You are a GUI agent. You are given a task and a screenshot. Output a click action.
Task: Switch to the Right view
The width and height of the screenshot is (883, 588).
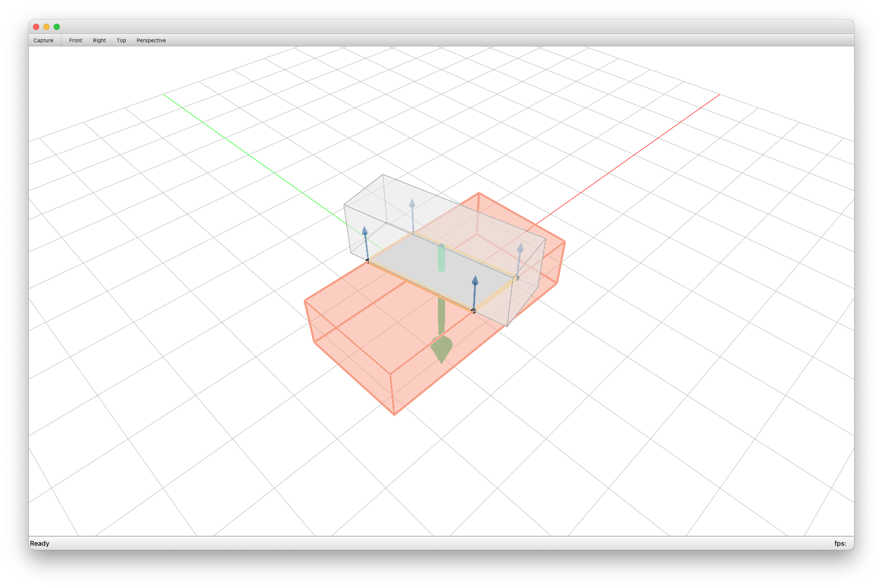pyautogui.click(x=99, y=40)
